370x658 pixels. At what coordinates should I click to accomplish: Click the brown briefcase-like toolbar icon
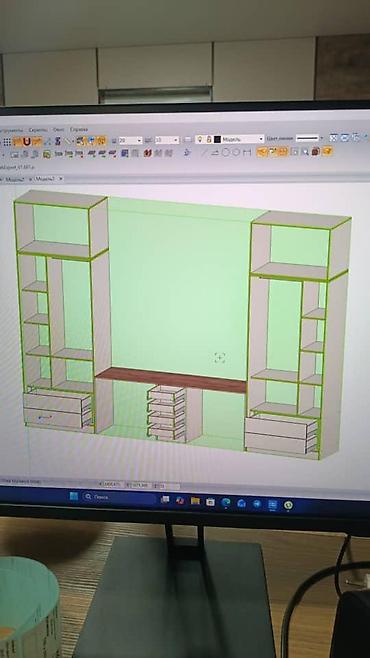pos(316,151)
